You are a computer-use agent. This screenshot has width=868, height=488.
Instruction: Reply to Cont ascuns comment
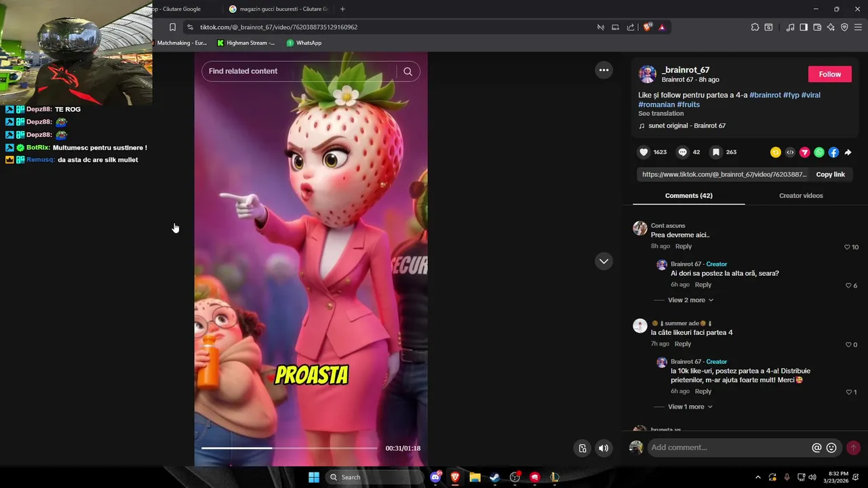click(684, 247)
